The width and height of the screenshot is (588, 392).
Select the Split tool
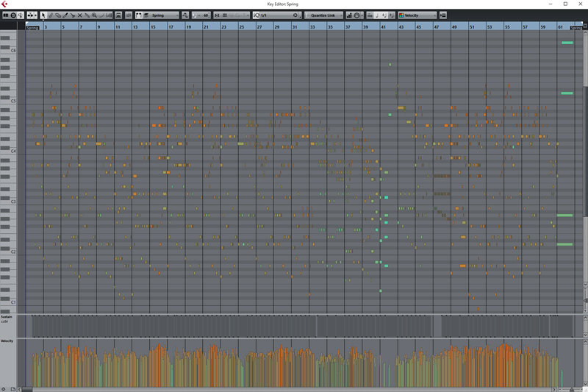(72, 15)
